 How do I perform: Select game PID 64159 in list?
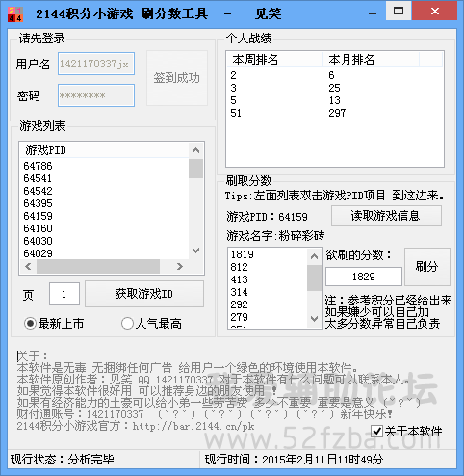coord(38,216)
